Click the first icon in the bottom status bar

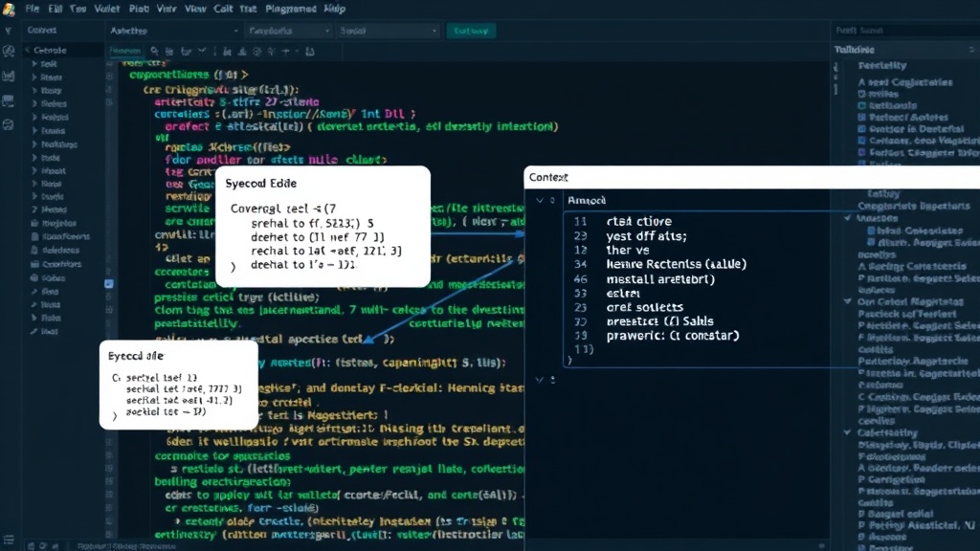pyautogui.click(x=31, y=546)
